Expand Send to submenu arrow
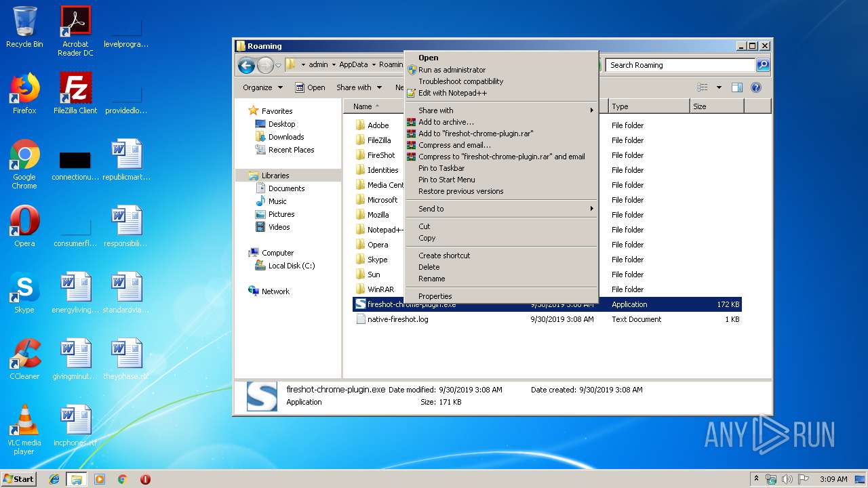868x488 pixels. pyautogui.click(x=591, y=209)
